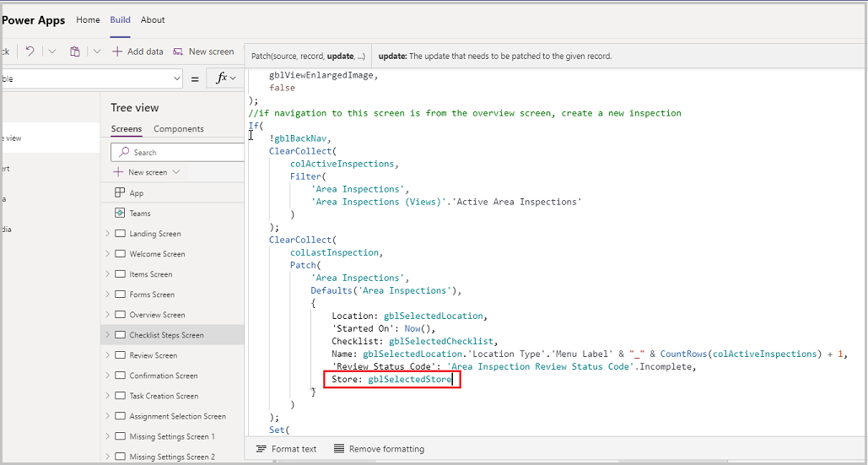The height and width of the screenshot is (465, 868).
Task: Expand Confirmation Screen node
Action: 107,376
